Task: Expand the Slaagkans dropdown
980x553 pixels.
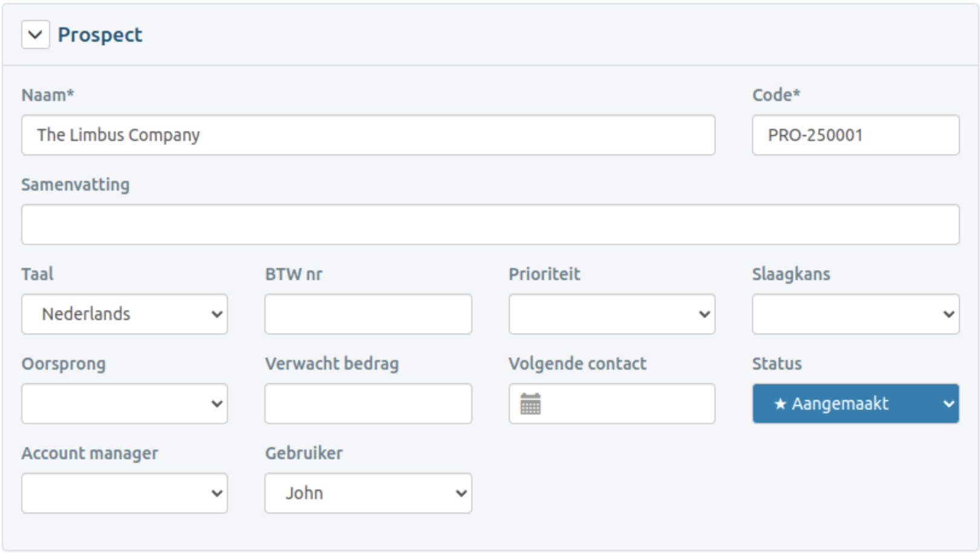Action: 855,314
